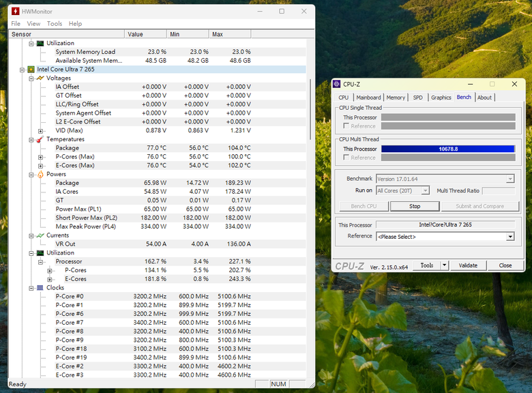Open the View menu in HWMonitor
The width and height of the screenshot is (532, 393).
tap(33, 23)
